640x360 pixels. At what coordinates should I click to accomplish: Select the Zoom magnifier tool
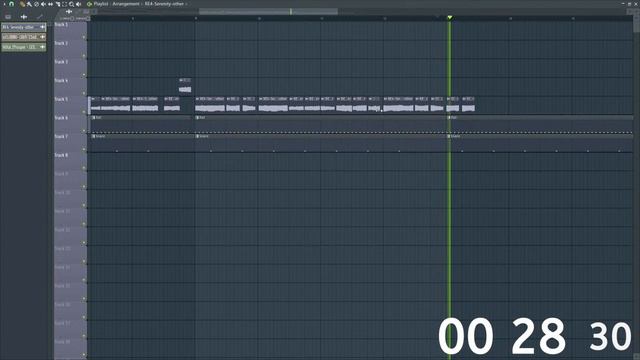tap(71, 4)
